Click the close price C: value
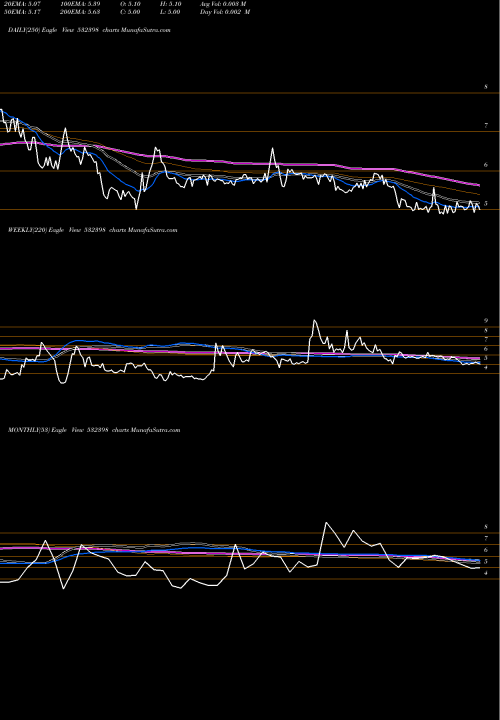The image size is (500, 720). [x=130, y=12]
